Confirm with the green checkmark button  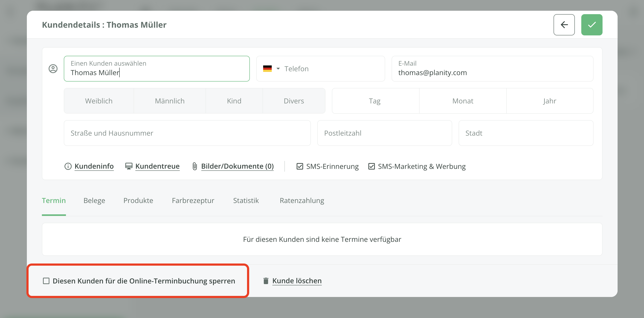click(592, 25)
